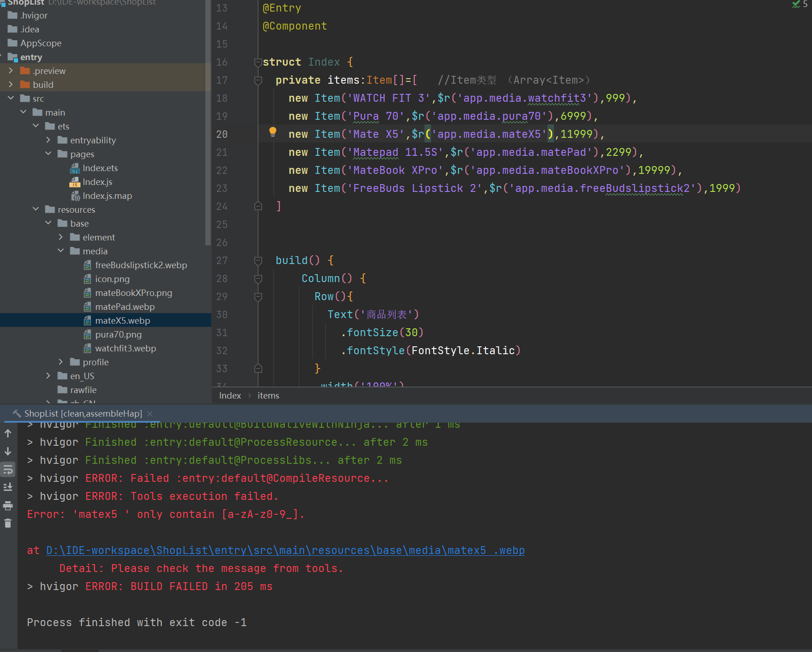Collapse the ets folder
This screenshot has height=652, width=812.
pos(36,126)
